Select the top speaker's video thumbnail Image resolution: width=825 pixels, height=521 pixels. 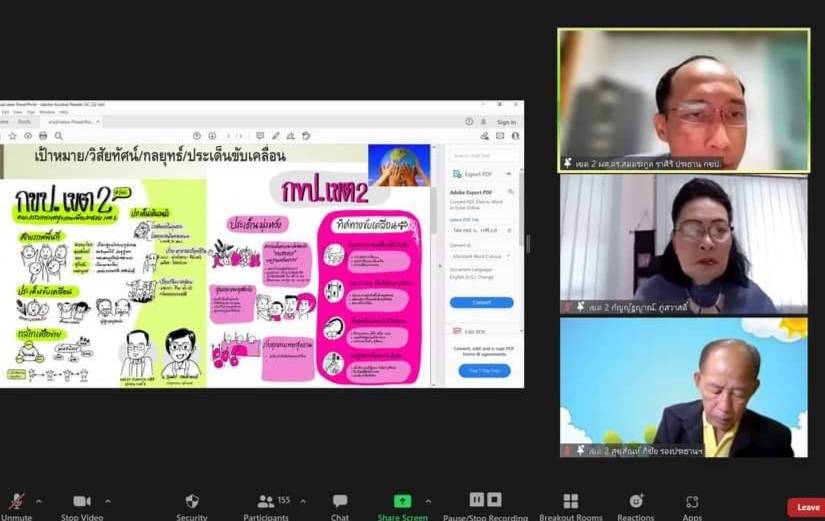point(683,100)
